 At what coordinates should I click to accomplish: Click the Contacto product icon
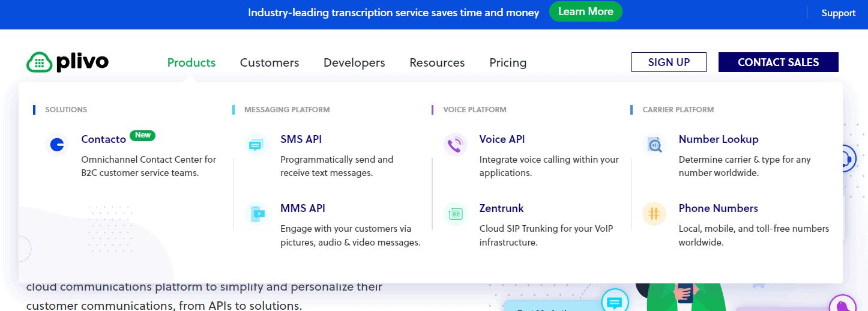pyautogui.click(x=57, y=145)
